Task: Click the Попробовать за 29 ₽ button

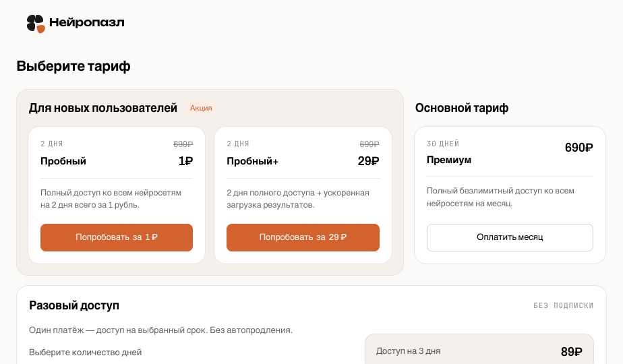Action: 303,237
